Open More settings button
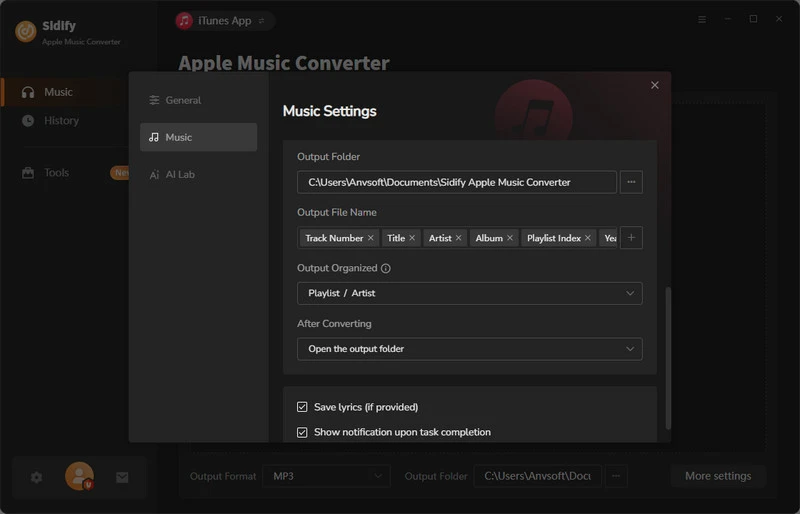 tap(718, 476)
